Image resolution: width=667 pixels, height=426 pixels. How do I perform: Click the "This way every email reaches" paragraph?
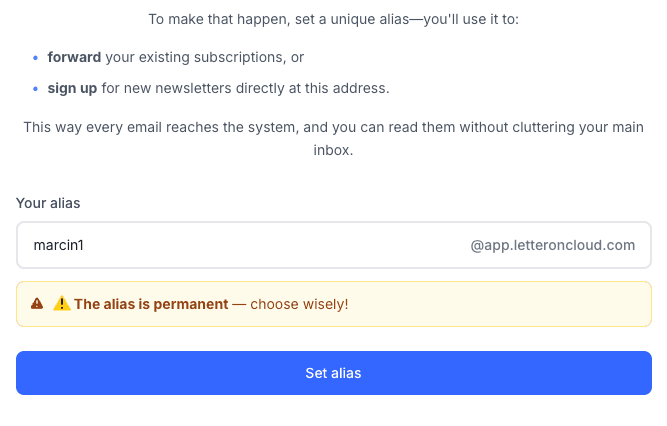[x=334, y=138]
